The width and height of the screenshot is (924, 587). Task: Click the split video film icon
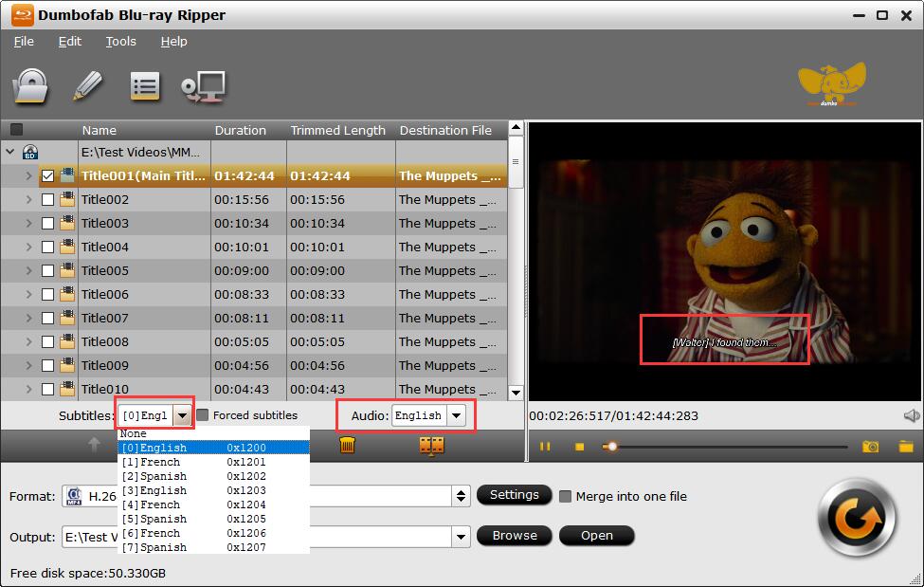pos(431,446)
